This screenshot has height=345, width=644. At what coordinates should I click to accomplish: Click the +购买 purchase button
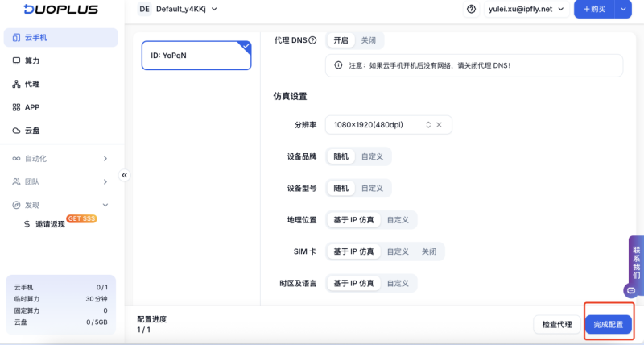tap(594, 9)
